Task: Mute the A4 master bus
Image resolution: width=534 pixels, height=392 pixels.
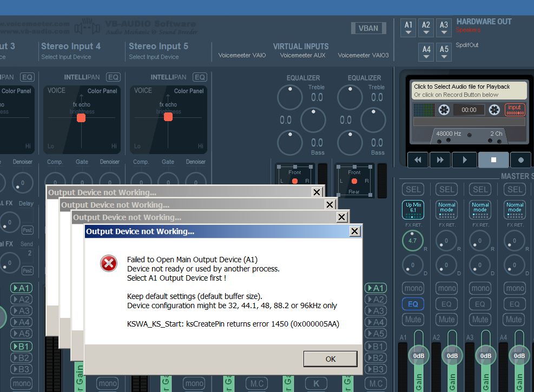Action: point(514,320)
